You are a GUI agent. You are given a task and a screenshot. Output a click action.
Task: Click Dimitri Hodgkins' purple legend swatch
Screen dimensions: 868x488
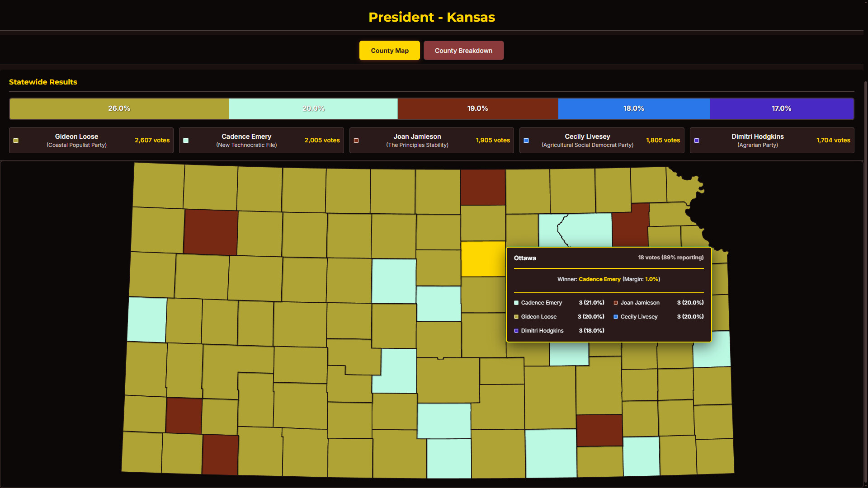click(697, 141)
